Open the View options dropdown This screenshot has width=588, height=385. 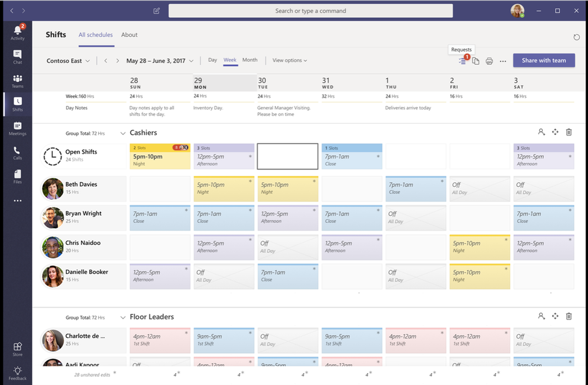coord(288,60)
